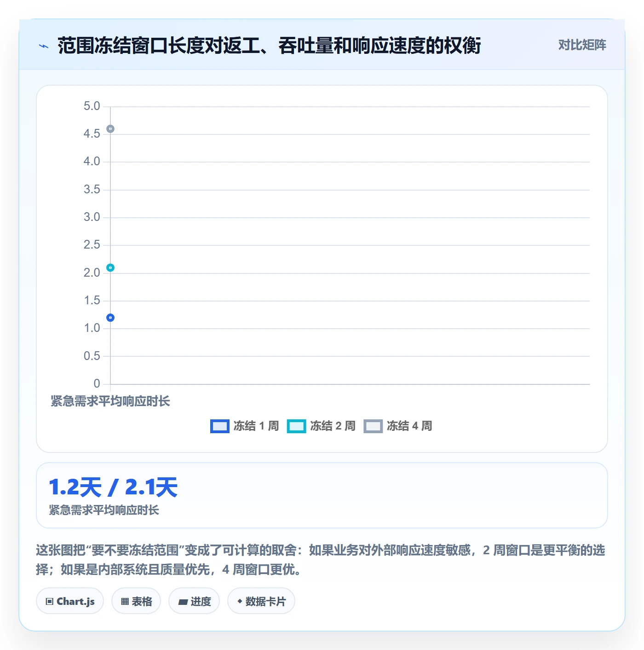Click 紧急需求平均响应时长 label under the metric
The height and width of the screenshot is (650, 644).
[104, 510]
